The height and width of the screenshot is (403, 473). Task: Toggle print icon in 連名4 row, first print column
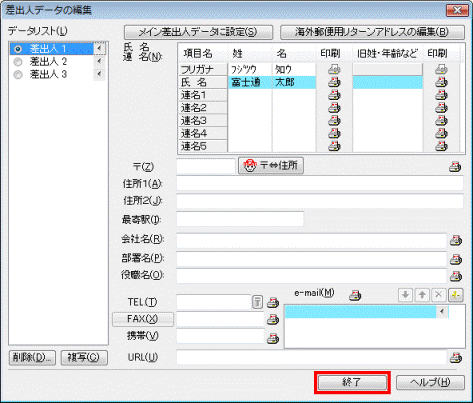tap(334, 133)
